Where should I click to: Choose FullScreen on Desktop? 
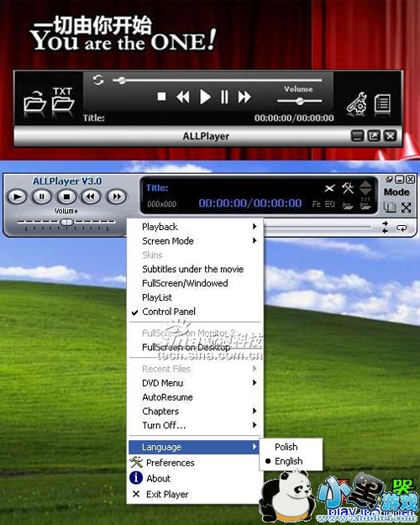(x=195, y=347)
